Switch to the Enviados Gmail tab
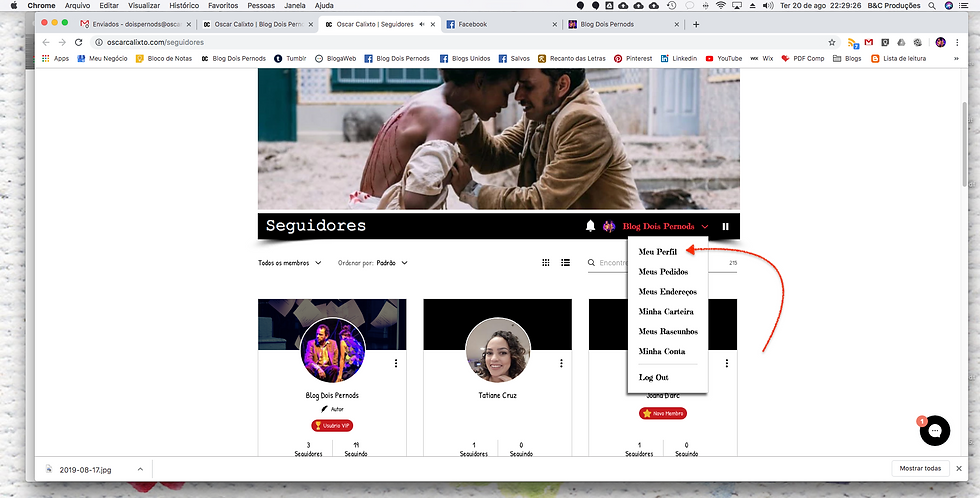This screenshot has width=980, height=498. point(135,24)
